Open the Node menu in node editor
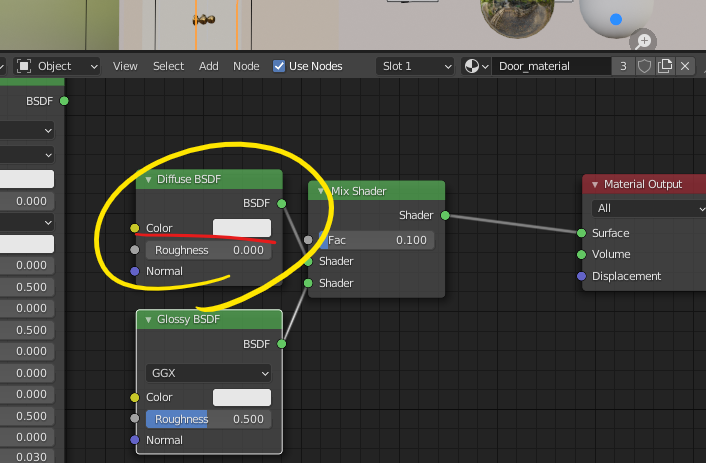The height and width of the screenshot is (463, 706). coord(246,66)
